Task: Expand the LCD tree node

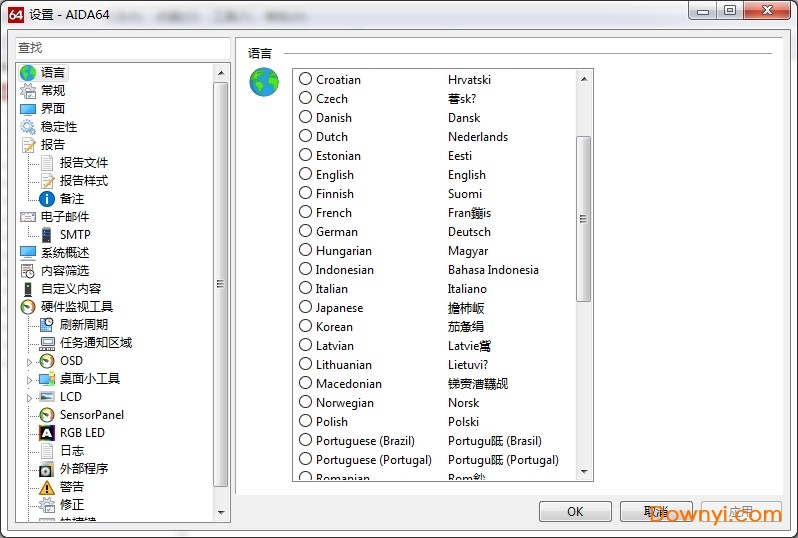Action: pyautogui.click(x=29, y=397)
